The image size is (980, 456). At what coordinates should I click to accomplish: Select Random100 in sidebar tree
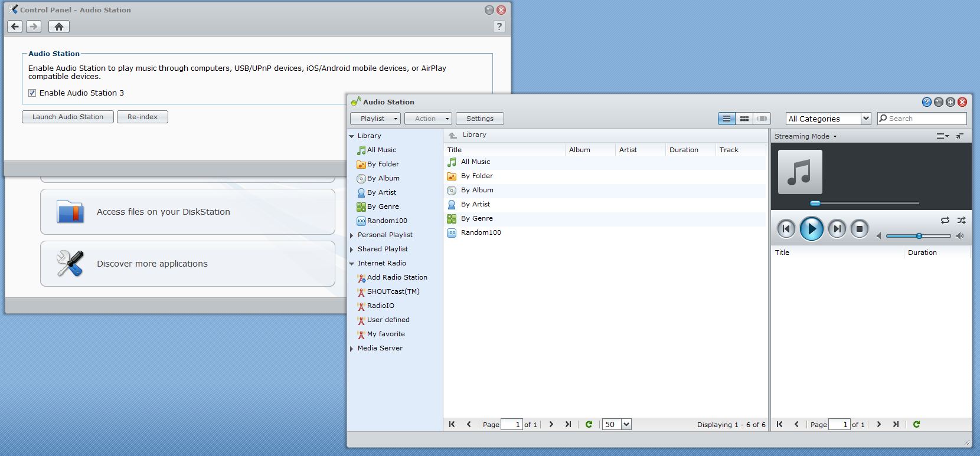pos(387,221)
